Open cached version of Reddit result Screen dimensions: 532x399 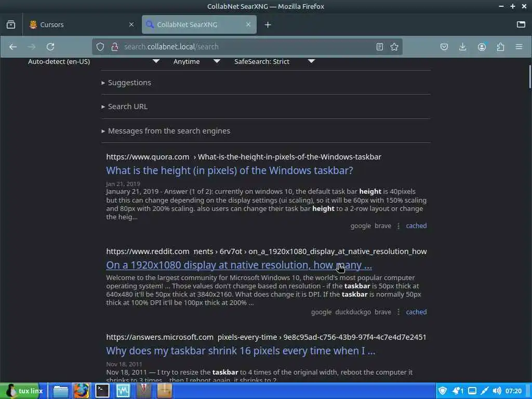(x=416, y=312)
